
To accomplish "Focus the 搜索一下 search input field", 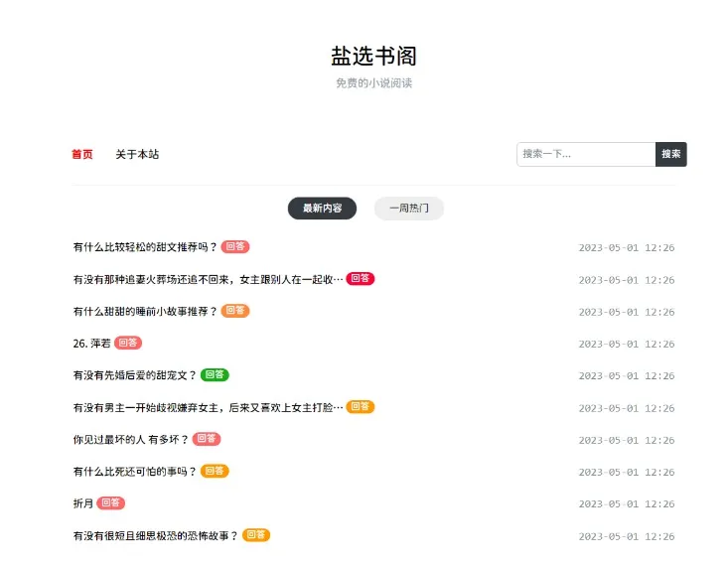I will click(586, 154).
